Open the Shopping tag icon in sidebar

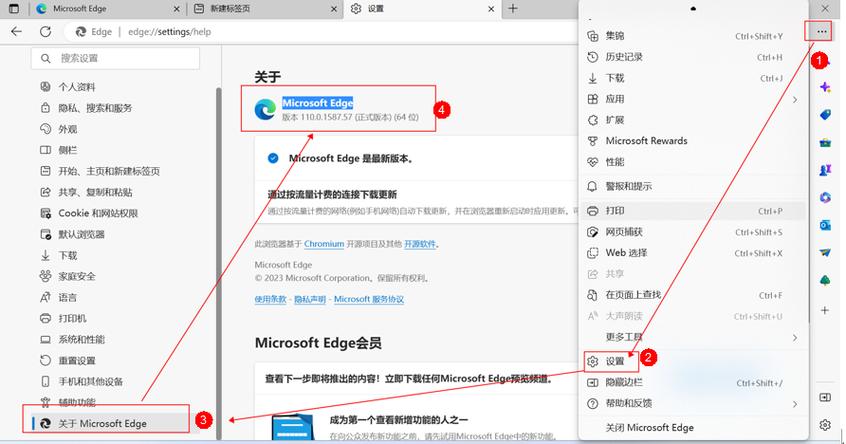click(825, 115)
